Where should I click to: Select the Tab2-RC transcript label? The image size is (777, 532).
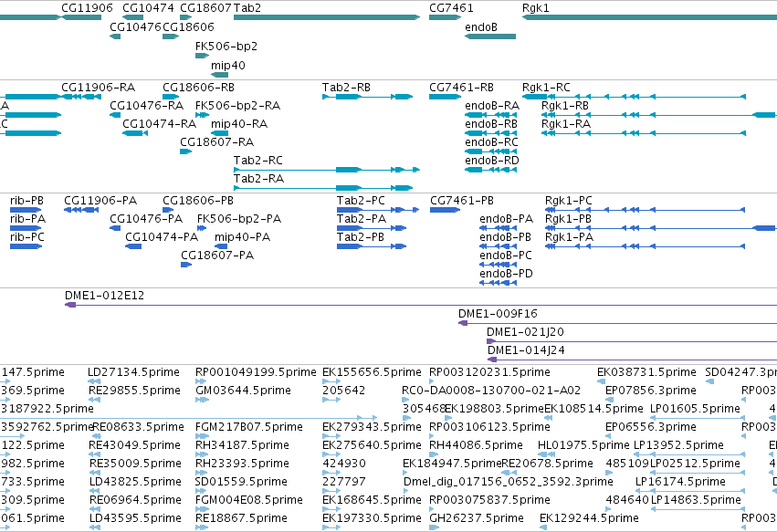(x=258, y=161)
